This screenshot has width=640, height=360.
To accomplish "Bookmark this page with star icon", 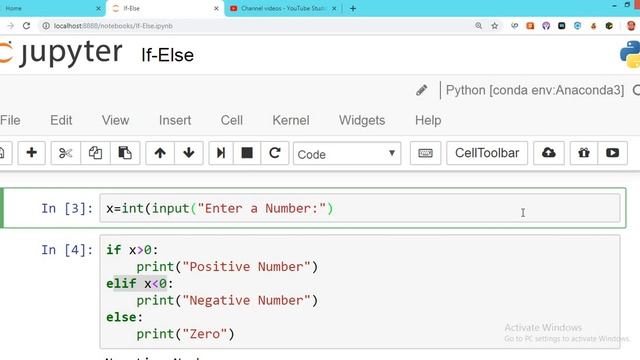I will point(495,26).
